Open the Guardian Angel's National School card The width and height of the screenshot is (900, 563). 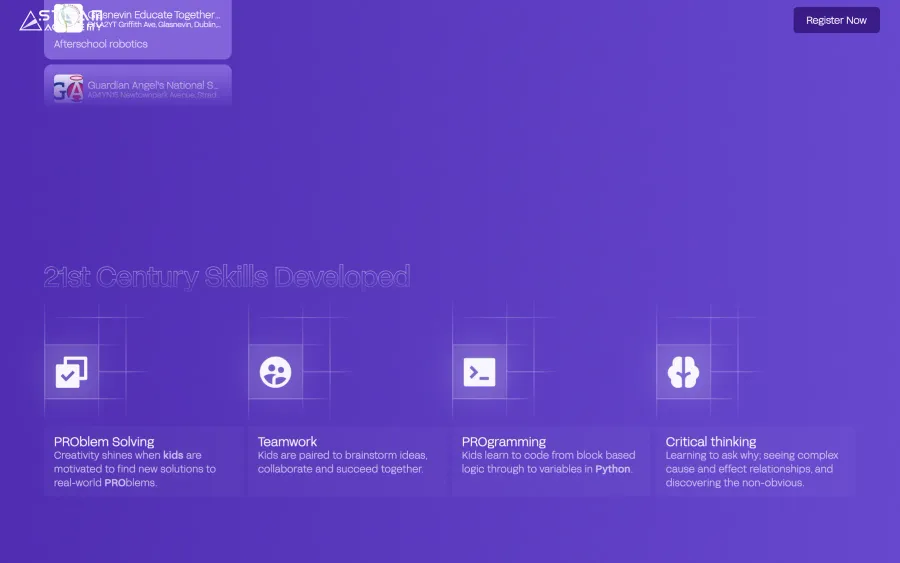(x=138, y=86)
